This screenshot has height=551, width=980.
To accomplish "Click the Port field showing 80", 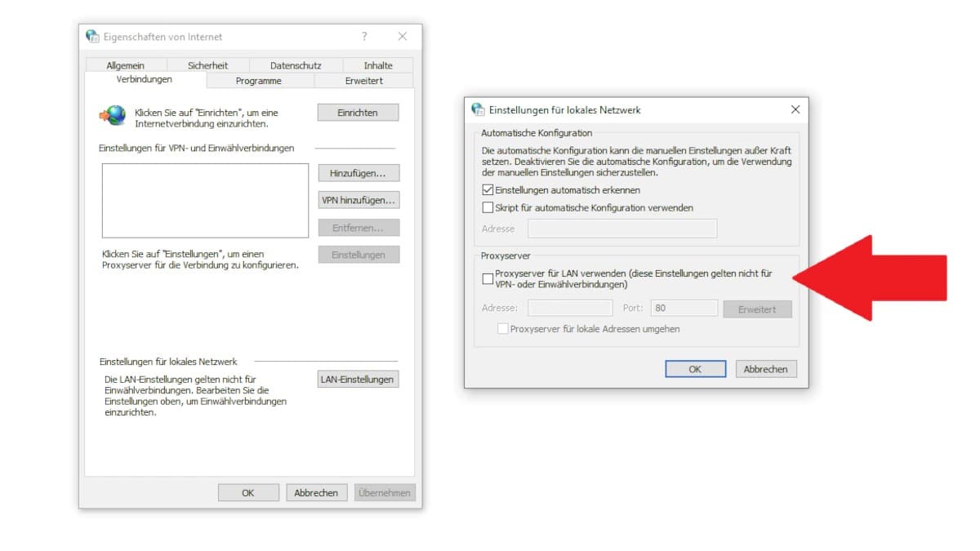I will (684, 308).
